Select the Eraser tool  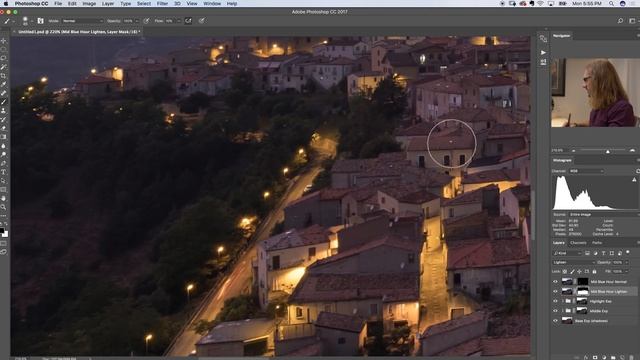(x=4, y=128)
